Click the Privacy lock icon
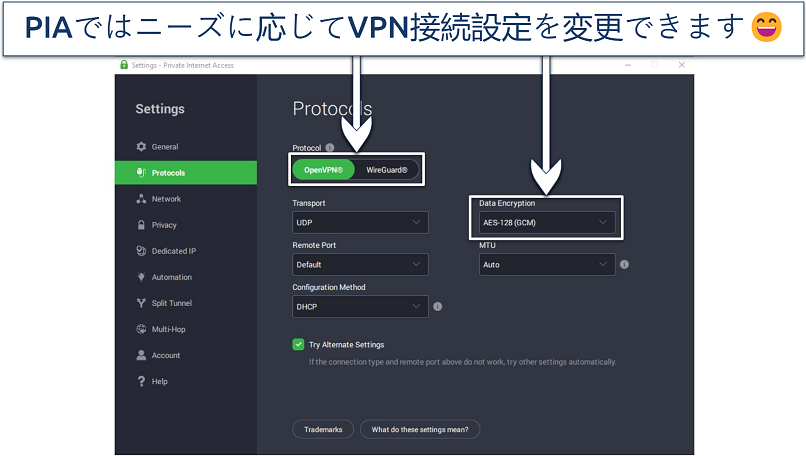Image resolution: width=806 pixels, height=456 pixels. coord(141,225)
